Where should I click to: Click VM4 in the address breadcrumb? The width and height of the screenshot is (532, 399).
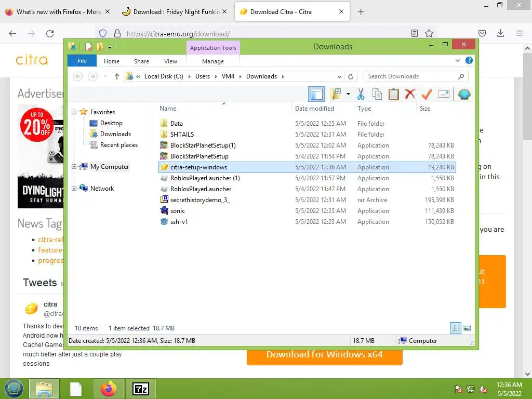[x=228, y=76]
